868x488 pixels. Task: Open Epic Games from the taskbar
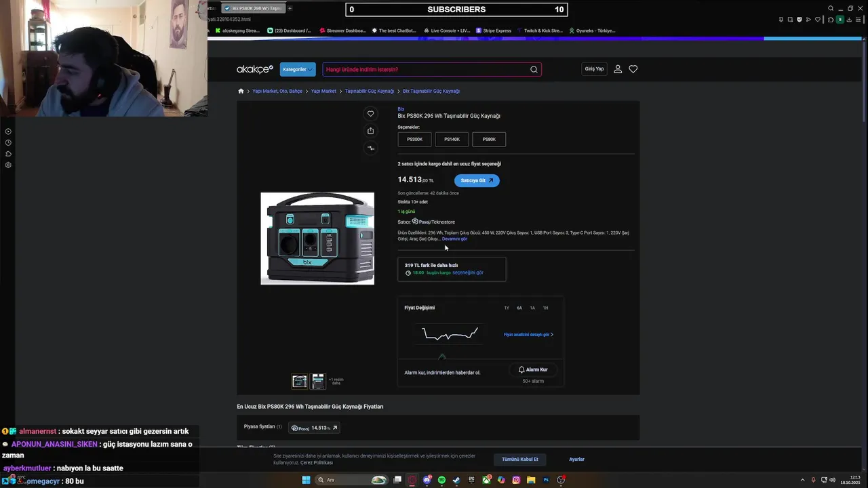(x=471, y=480)
